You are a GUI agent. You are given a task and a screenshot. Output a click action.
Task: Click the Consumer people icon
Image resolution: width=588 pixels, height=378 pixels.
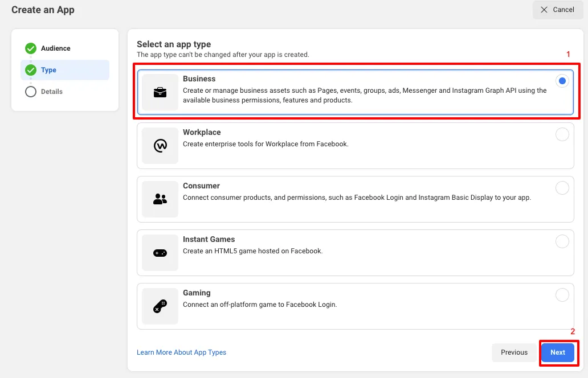click(x=160, y=199)
